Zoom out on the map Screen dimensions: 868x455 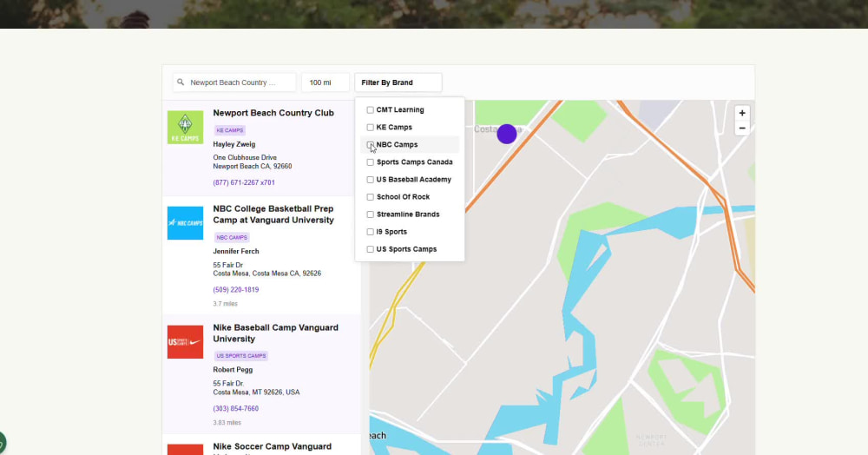point(742,128)
